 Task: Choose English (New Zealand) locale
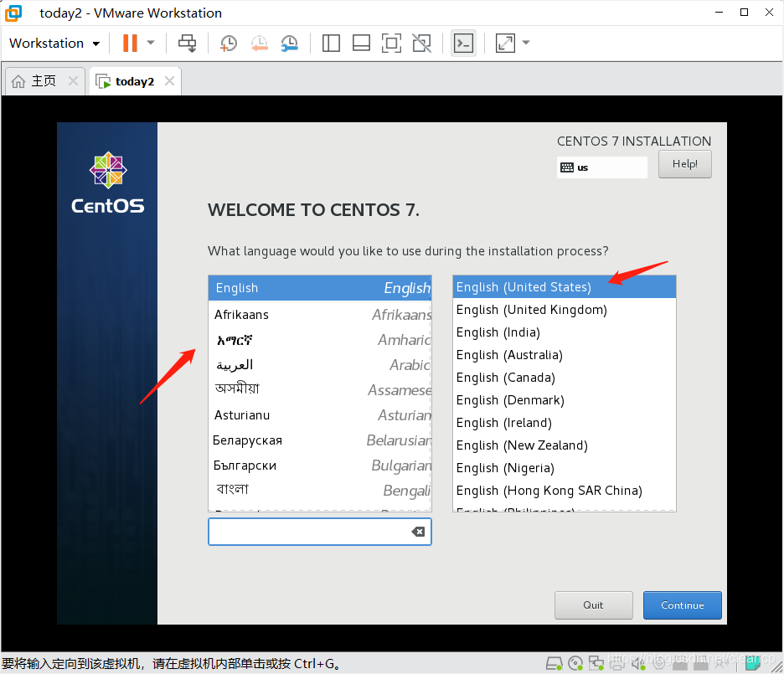(x=564, y=445)
